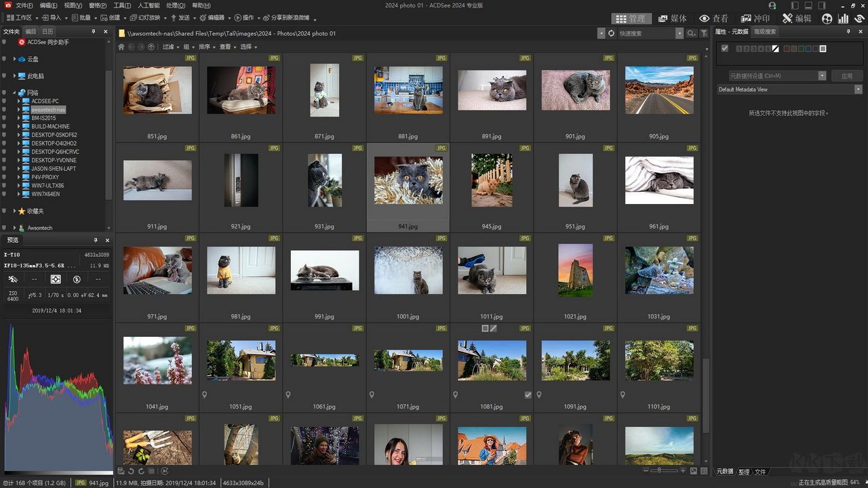Toggle the tagged checkbox on 1081.jpg thumbnail

[528, 394]
